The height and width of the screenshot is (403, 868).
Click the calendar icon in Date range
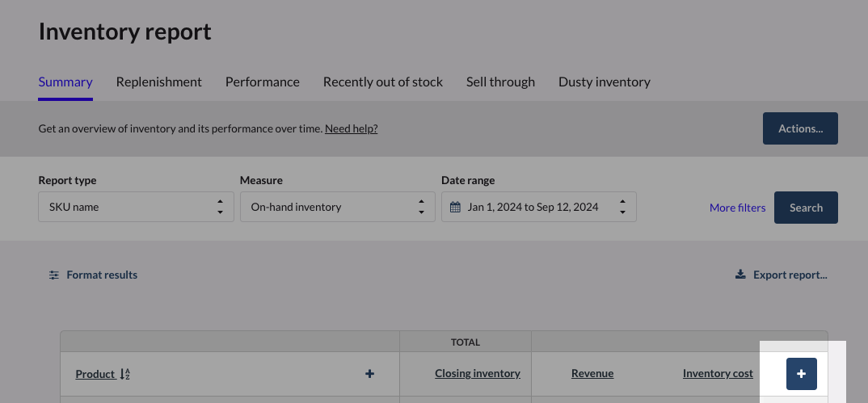coord(455,208)
